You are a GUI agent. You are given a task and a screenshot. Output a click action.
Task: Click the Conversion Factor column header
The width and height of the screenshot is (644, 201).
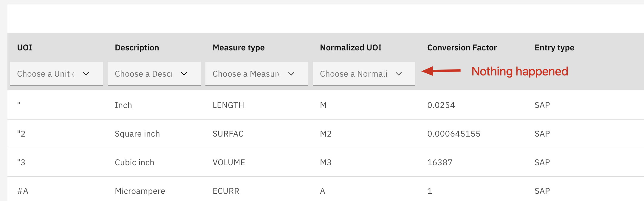[x=462, y=47]
